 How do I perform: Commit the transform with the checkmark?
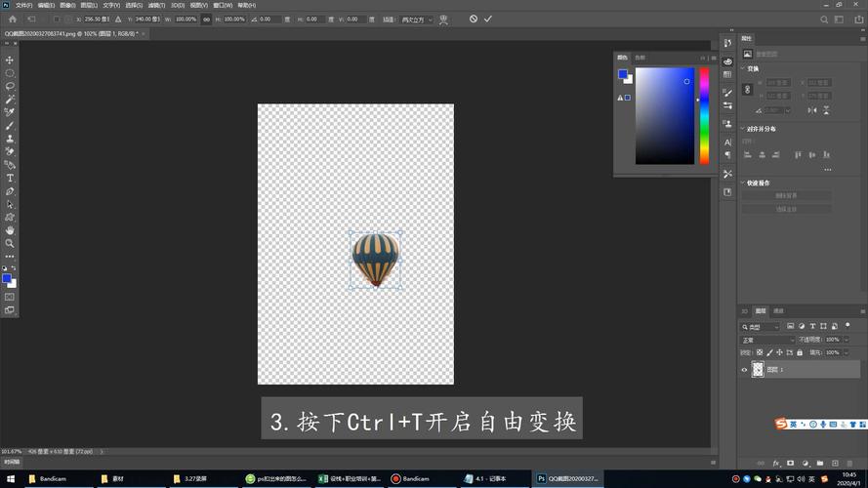pos(488,19)
